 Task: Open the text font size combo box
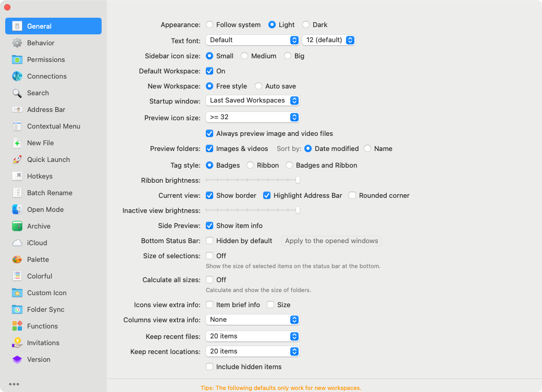(329, 40)
